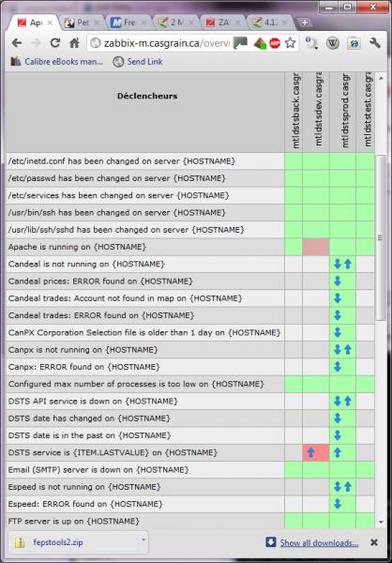The height and width of the screenshot is (563, 392).
Task: Click /usr/lib/ssh/sshd has been changed row text
Action: pos(126,230)
